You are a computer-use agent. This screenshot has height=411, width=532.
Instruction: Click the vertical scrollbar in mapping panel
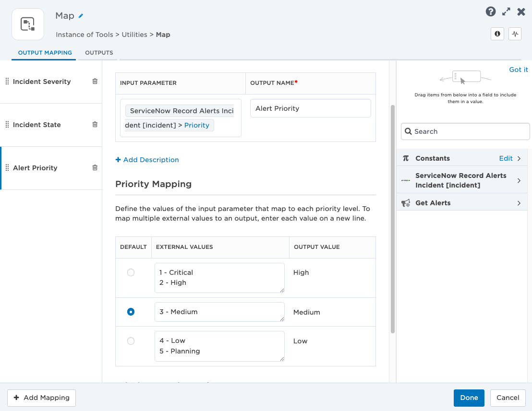393,219
